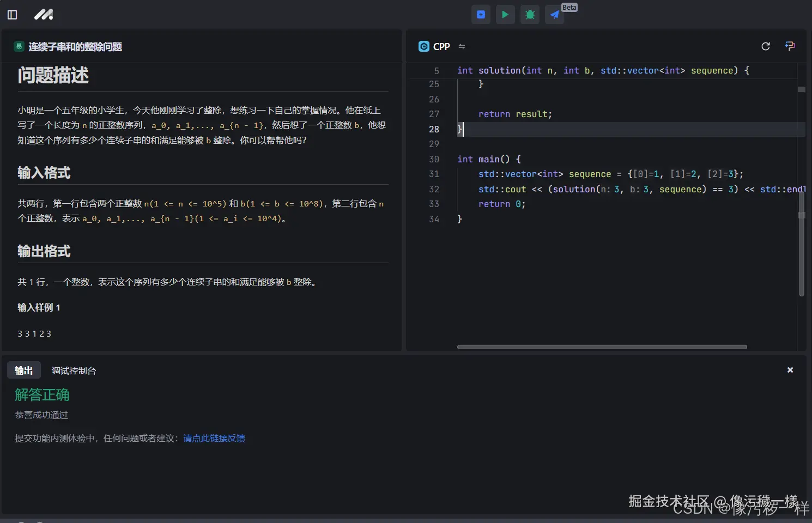
Task: Click line number 27 in gutter
Action: [x=434, y=114]
